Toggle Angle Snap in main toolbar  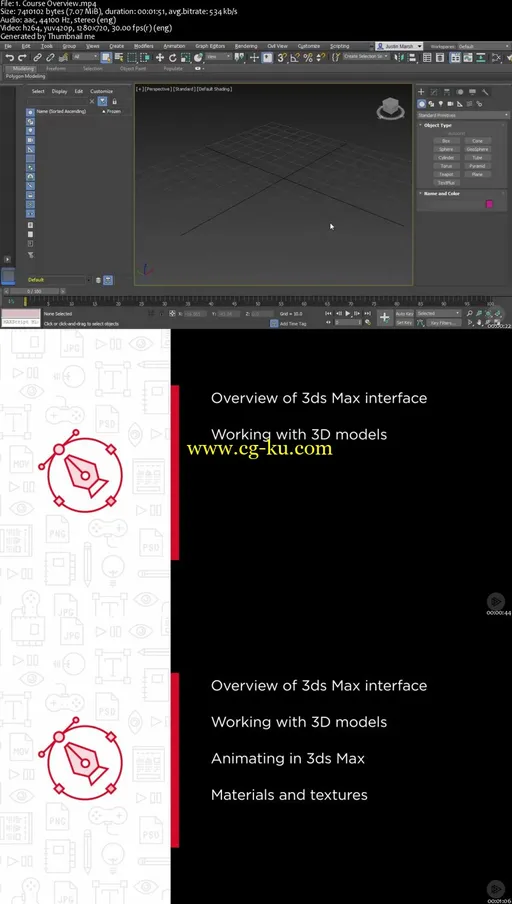(x=295, y=57)
